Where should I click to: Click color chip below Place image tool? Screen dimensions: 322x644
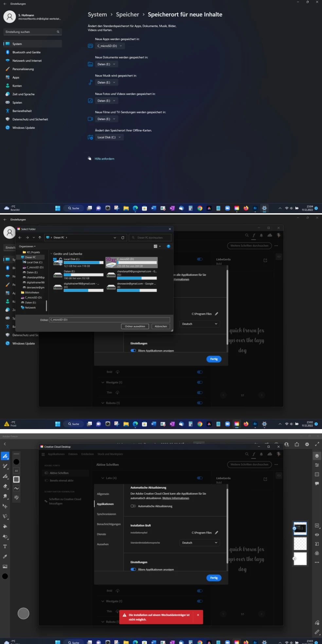coord(5,576)
